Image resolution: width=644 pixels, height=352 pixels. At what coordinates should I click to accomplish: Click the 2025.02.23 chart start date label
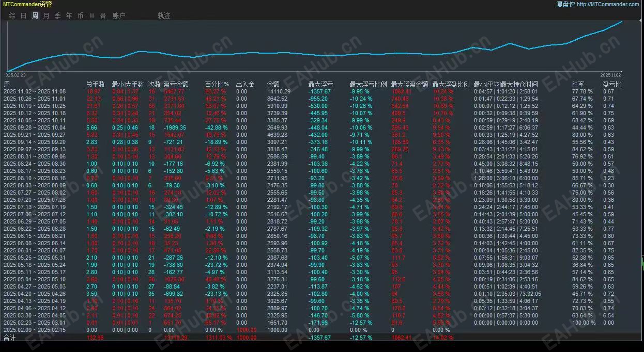[x=16, y=75]
